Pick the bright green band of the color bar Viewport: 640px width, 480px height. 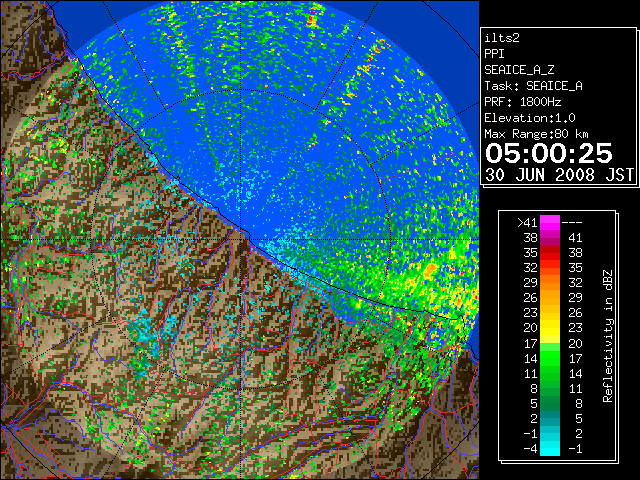[550, 358]
